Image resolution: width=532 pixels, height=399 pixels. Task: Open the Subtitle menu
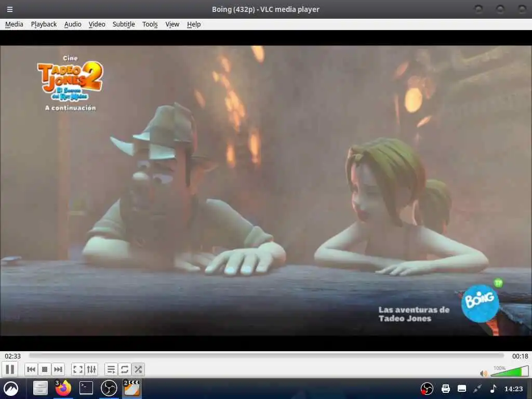coord(124,24)
